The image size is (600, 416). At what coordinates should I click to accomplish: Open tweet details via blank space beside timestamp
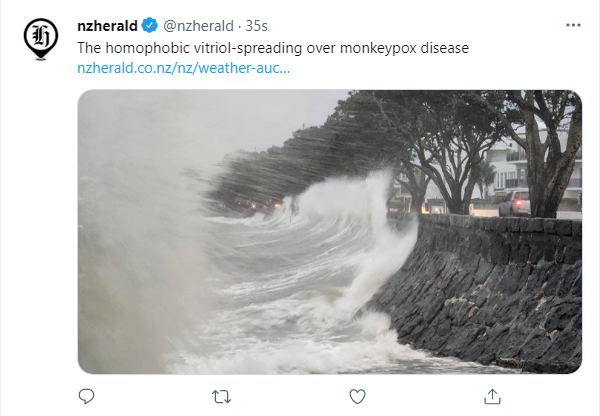coord(413,26)
